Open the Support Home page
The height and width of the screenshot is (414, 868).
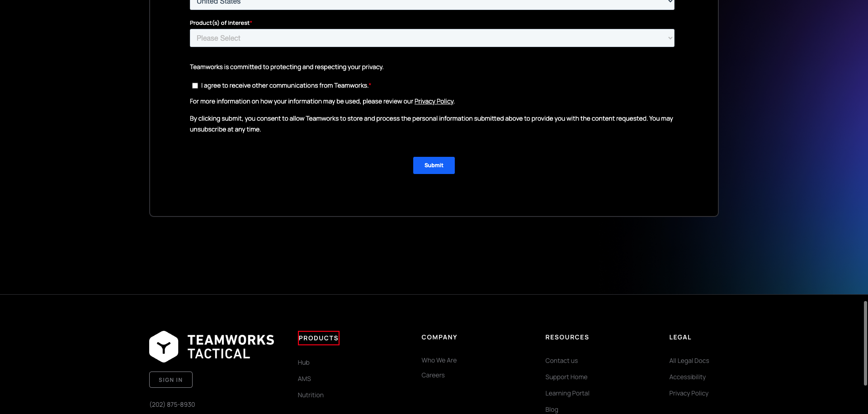click(566, 376)
